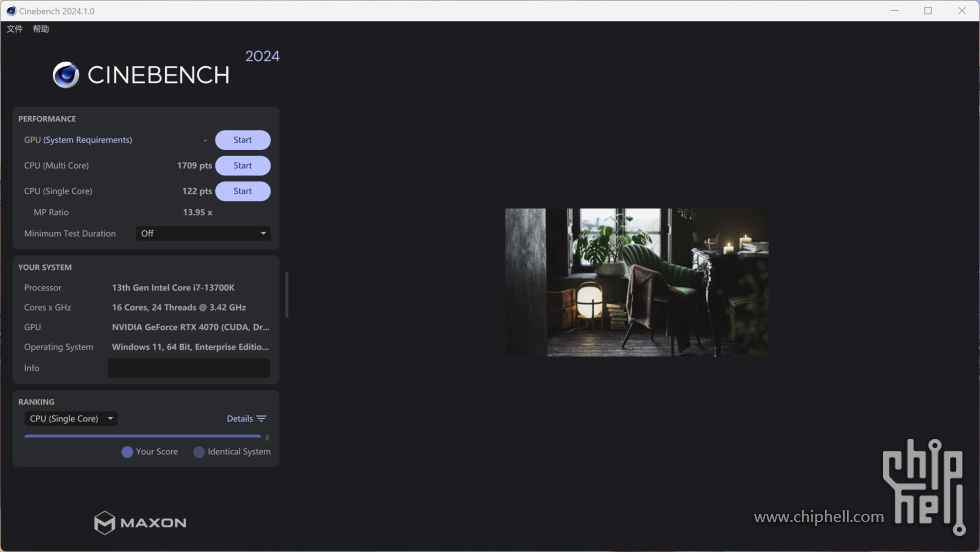The height and width of the screenshot is (552, 980).
Task: Click the ranking score progress bar
Action: coord(142,436)
